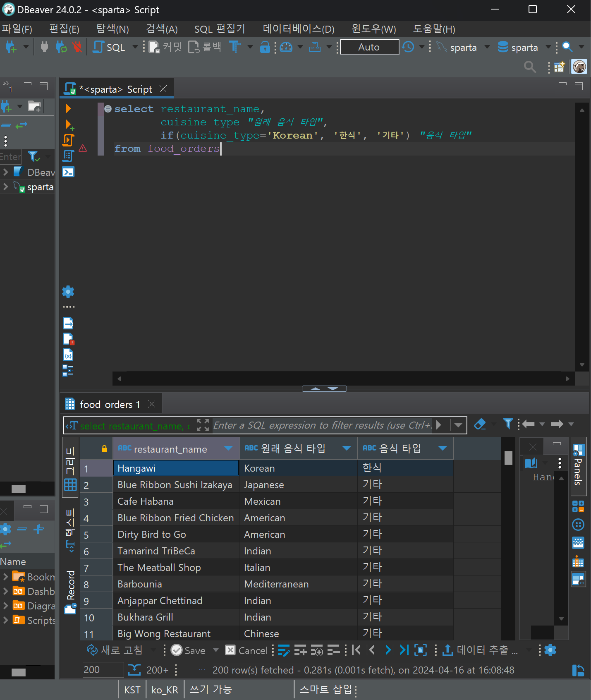Open the Auto transaction mode dropdown
This screenshot has height=700, width=591.
pos(369,47)
